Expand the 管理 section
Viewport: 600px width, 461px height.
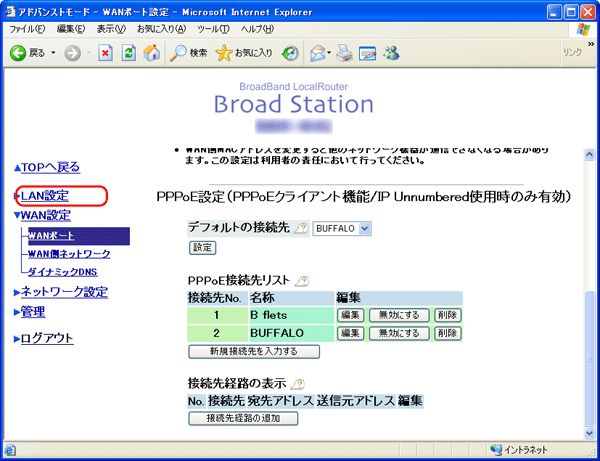coord(29,312)
